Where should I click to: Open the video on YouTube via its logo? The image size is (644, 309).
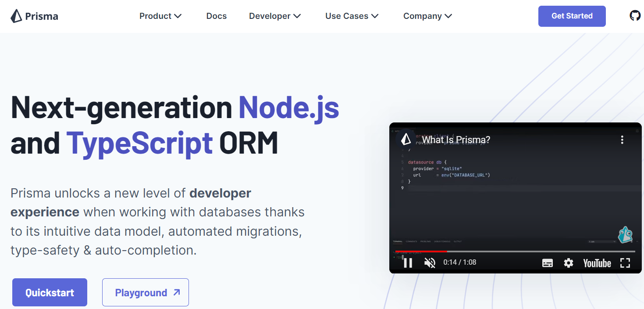click(597, 263)
